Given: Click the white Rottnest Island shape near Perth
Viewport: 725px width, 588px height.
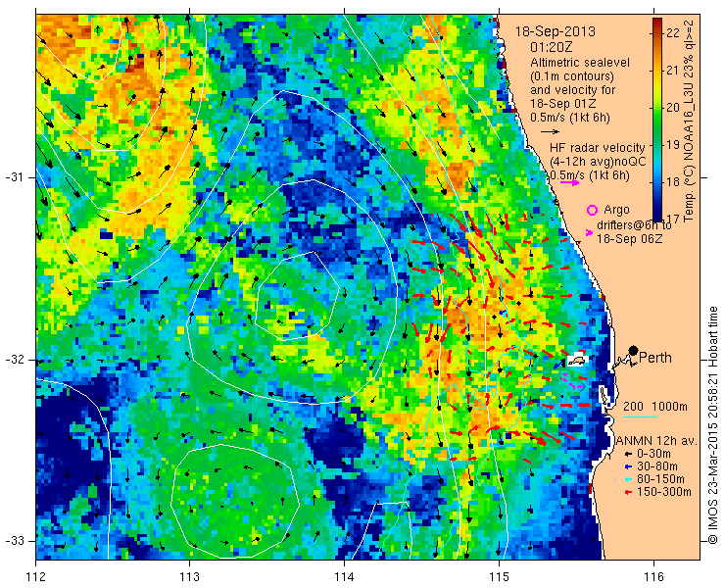Looking at the screenshot, I should click(x=576, y=360).
